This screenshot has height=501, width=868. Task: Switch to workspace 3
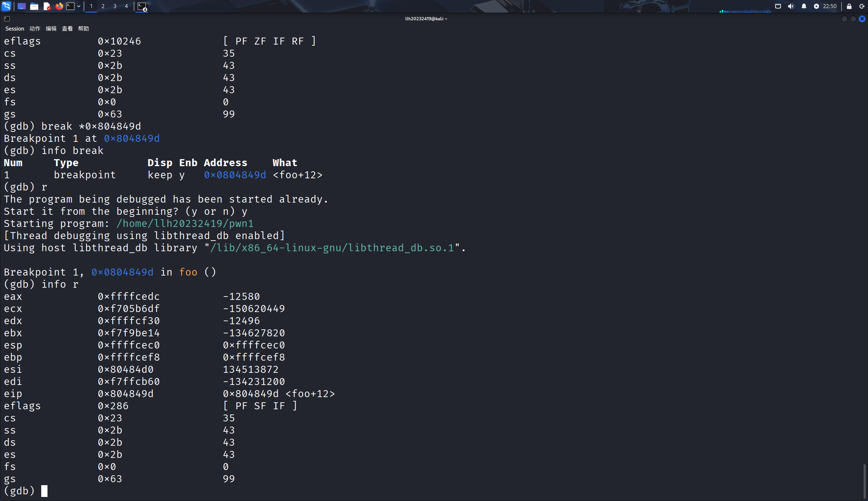115,6
